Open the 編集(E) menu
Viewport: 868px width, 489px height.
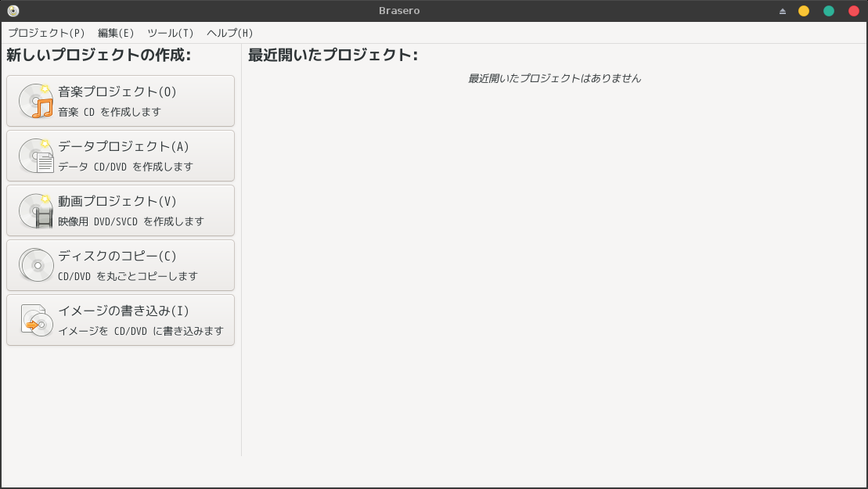click(116, 33)
